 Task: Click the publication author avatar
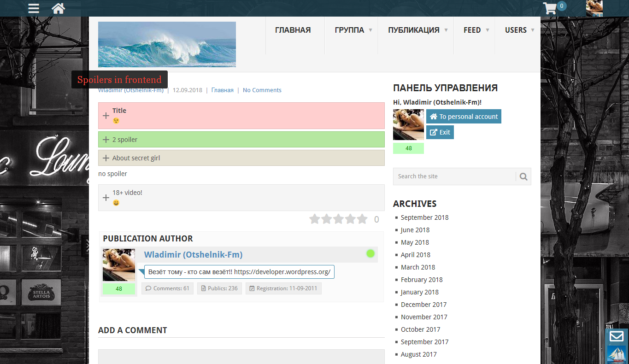(x=119, y=265)
